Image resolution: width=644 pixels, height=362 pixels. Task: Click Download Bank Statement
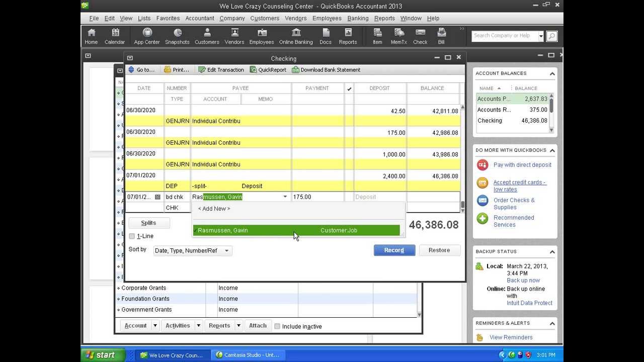pos(326,70)
